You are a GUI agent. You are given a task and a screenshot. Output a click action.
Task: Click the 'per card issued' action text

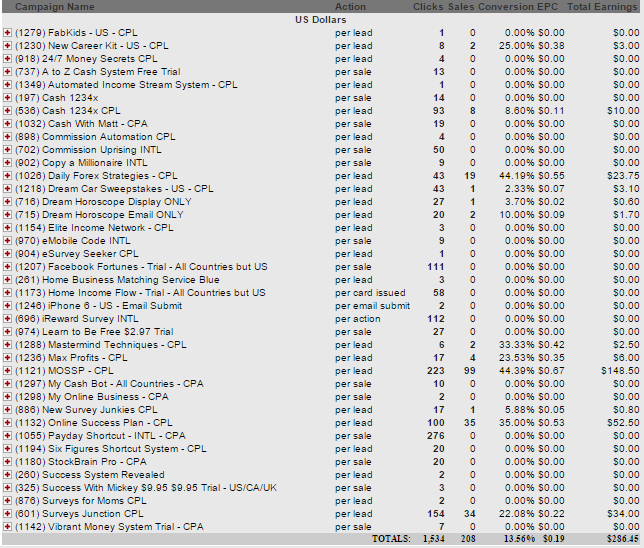point(370,293)
